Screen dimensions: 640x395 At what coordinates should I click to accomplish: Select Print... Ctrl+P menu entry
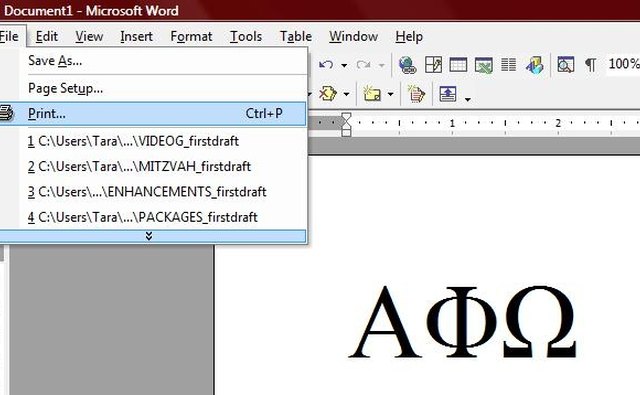tap(153, 113)
